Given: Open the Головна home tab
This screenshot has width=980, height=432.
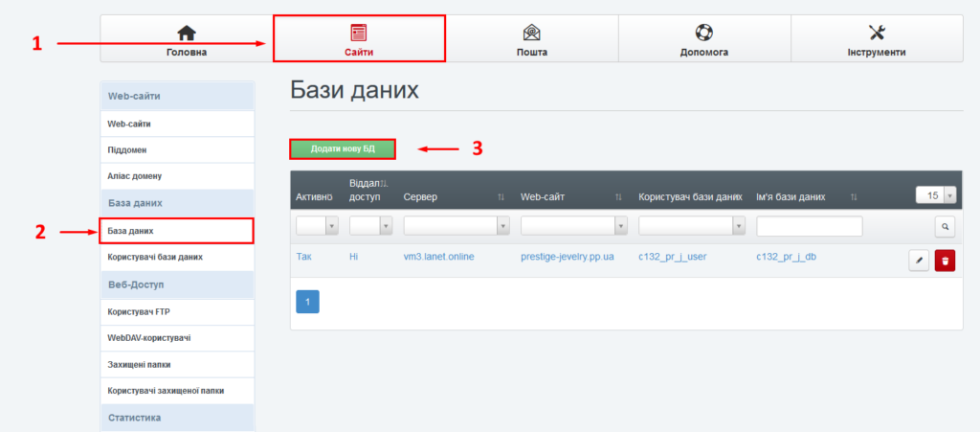Looking at the screenshot, I should point(186,40).
